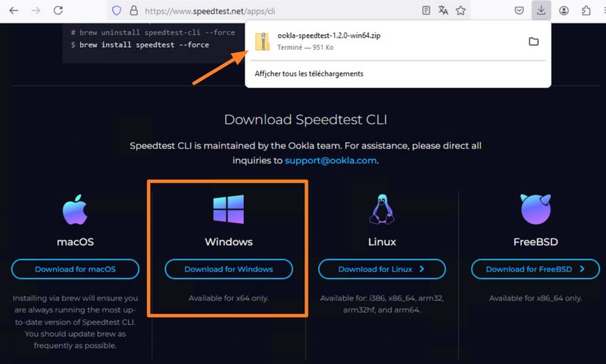Open the support@ookla.com email link
This screenshot has width=606, height=364.
[330, 160]
